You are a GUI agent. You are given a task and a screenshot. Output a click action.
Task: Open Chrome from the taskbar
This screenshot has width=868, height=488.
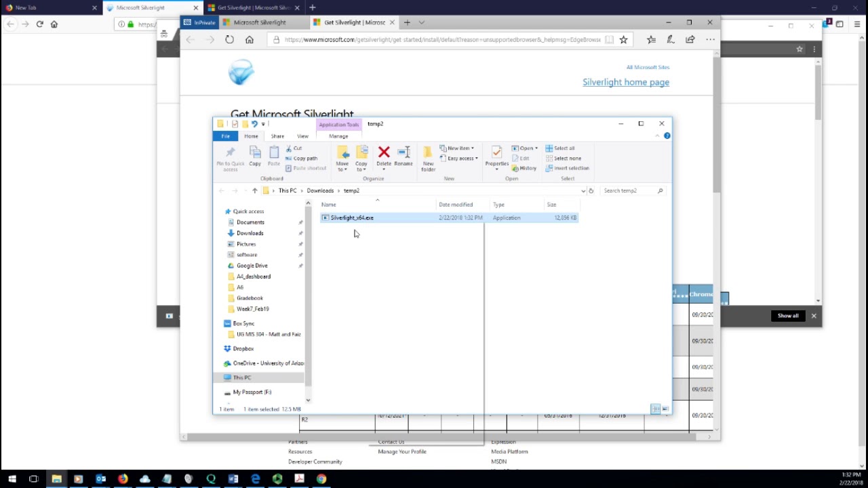[321, 479]
